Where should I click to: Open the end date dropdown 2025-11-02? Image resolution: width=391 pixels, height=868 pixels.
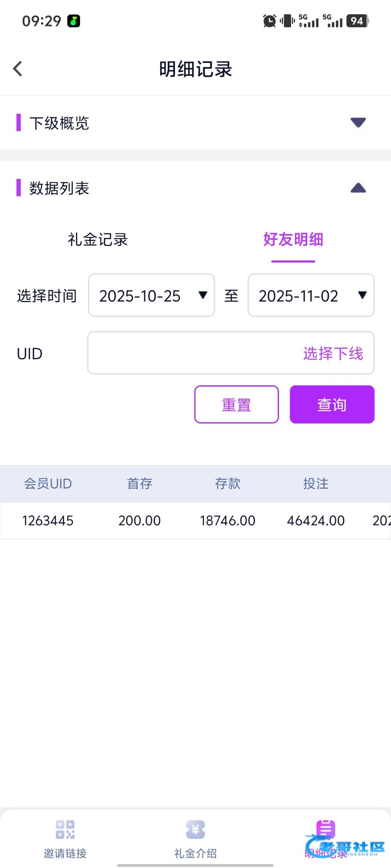pos(311,295)
